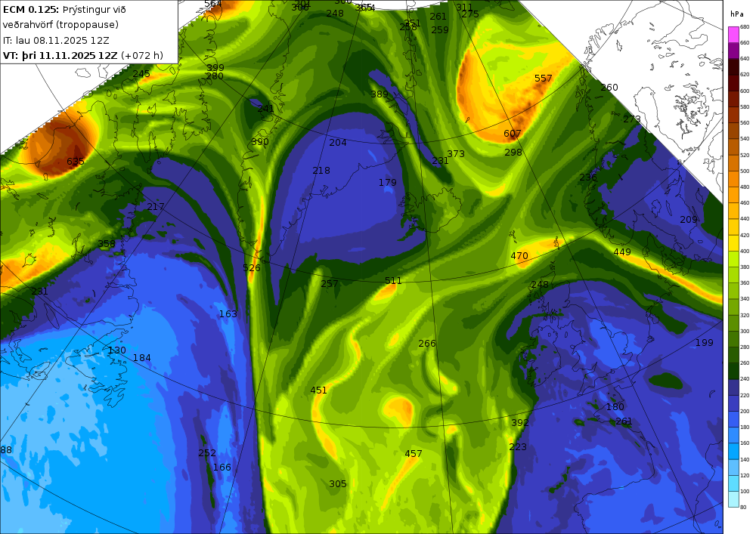The width and height of the screenshot is (756, 534).
Task: Click the 130 value label
Action: coord(116,350)
